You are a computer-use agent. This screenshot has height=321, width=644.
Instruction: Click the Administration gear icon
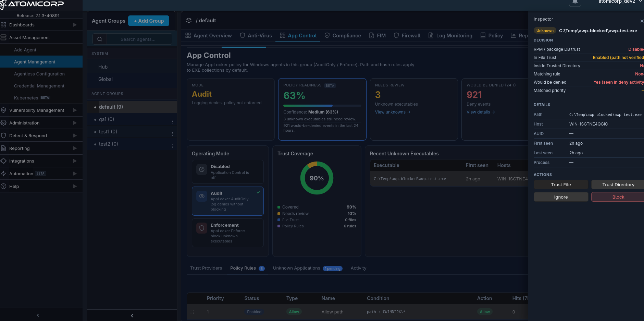(x=3, y=123)
